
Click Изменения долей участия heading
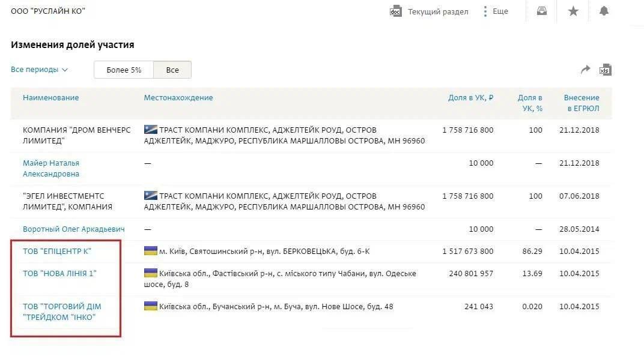[72, 44]
